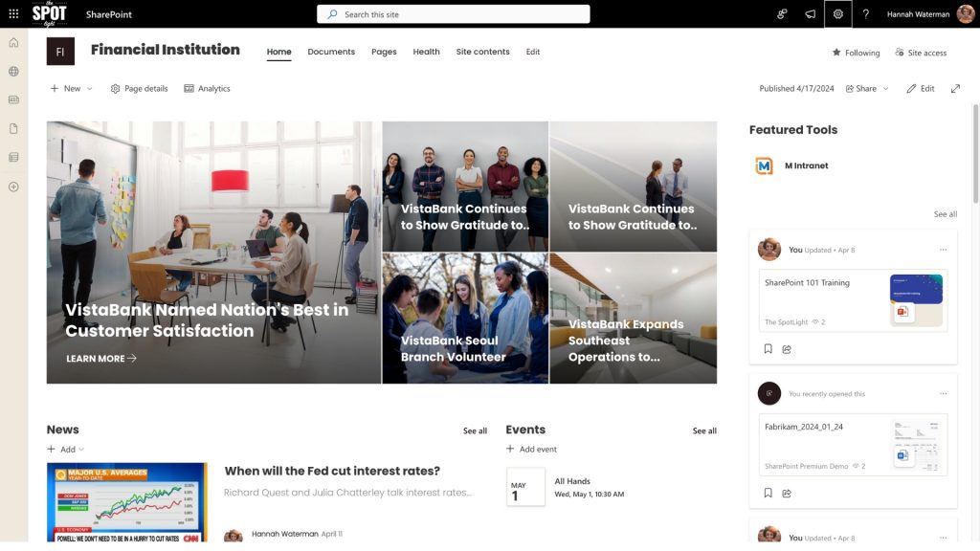Expand the New dropdown menu
The width and height of the screenshot is (980, 551).
tap(72, 88)
